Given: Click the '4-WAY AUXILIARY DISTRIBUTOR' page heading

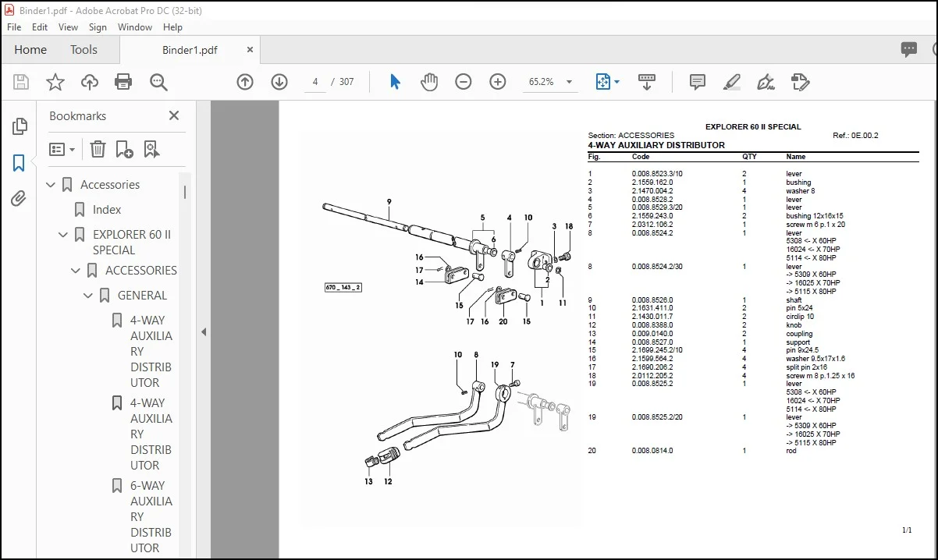Looking at the screenshot, I should [x=656, y=145].
